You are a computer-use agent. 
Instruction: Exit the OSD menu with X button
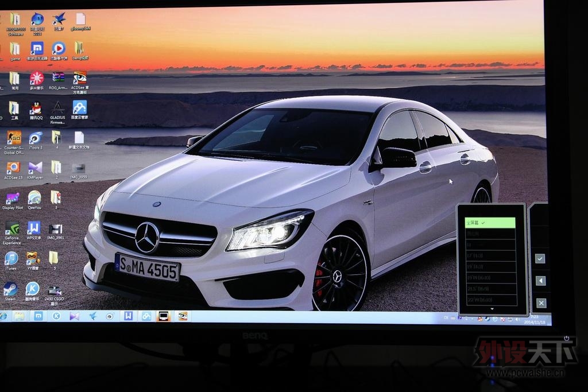pos(541,303)
